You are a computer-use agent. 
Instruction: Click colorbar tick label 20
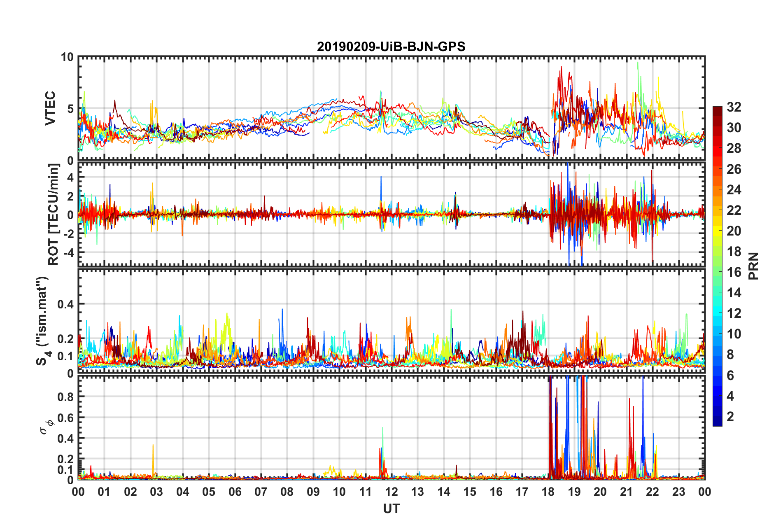tap(734, 231)
